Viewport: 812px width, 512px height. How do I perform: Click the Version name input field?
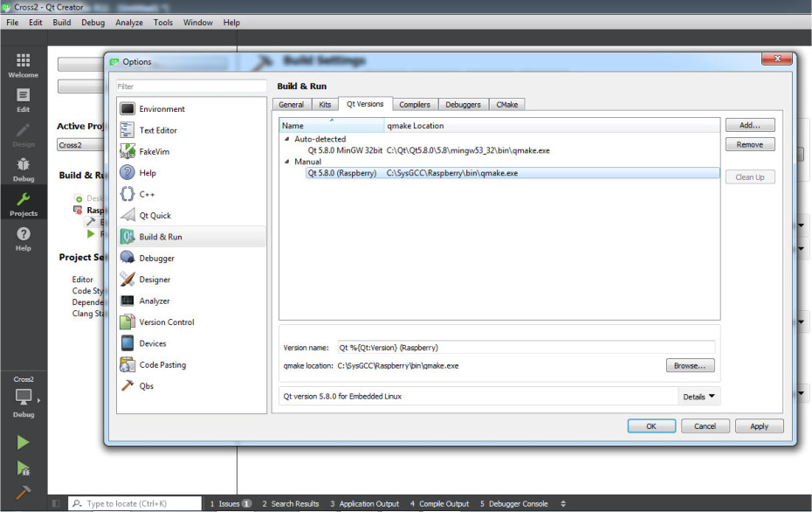[x=526, y=347]
